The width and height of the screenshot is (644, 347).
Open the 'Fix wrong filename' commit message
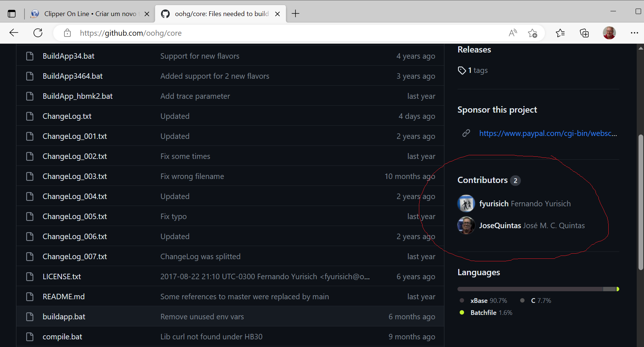pyautogui.click(x=192, y=176)
